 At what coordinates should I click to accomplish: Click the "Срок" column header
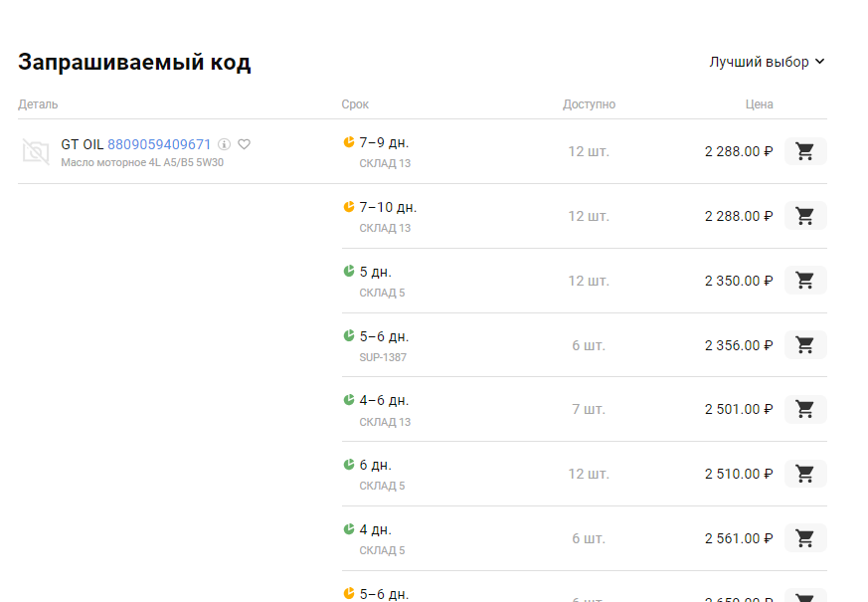tap(355, 104)
